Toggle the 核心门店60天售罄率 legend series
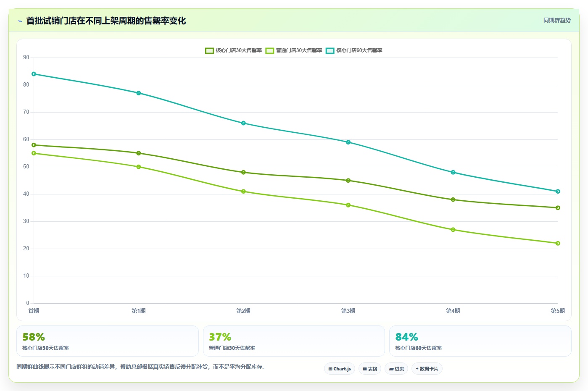The width and height of the screenshot is (588, 391). coord(354,50)
